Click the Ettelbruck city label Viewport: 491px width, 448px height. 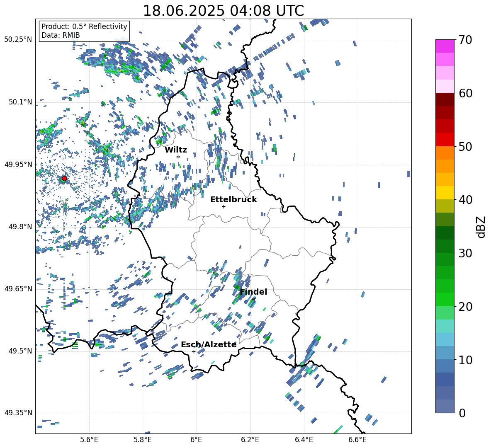[x=233, y=200]
